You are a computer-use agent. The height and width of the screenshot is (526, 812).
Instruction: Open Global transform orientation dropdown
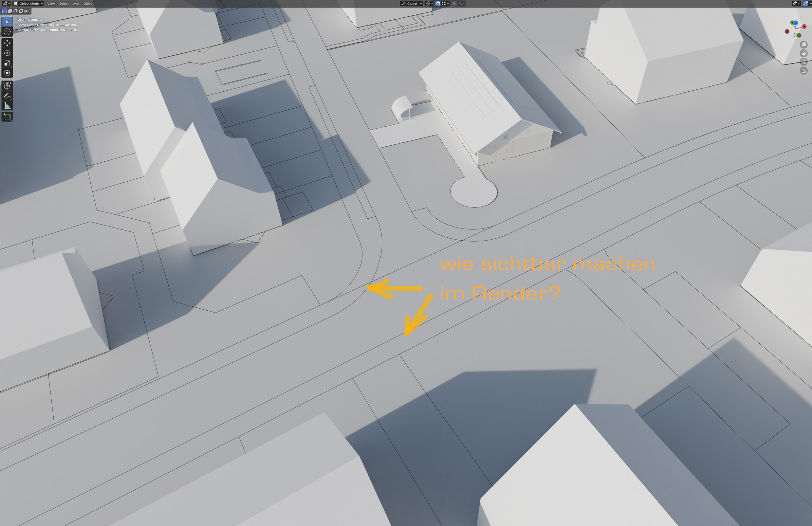click(412, 3)
